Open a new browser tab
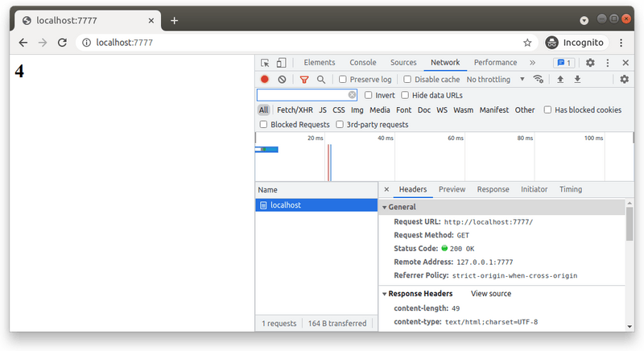The width and height of the screenshot is (644, 351). tap(174, 20)
